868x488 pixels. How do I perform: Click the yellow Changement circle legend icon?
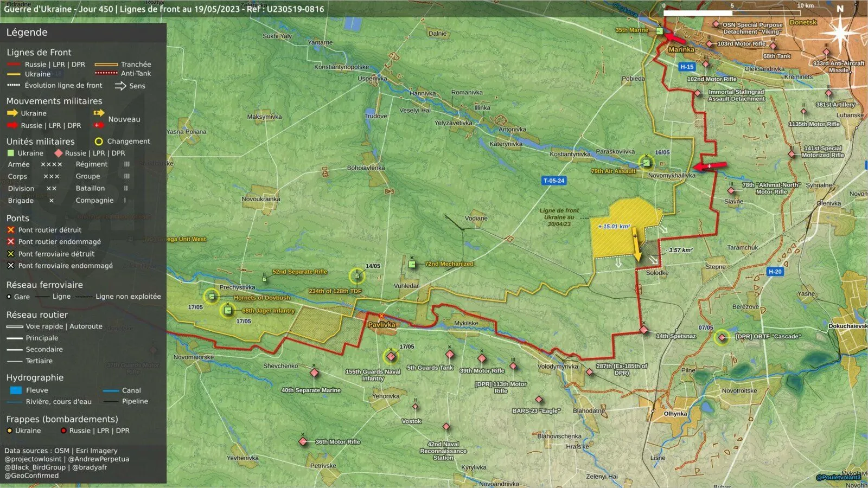click(x=99, y=142)
